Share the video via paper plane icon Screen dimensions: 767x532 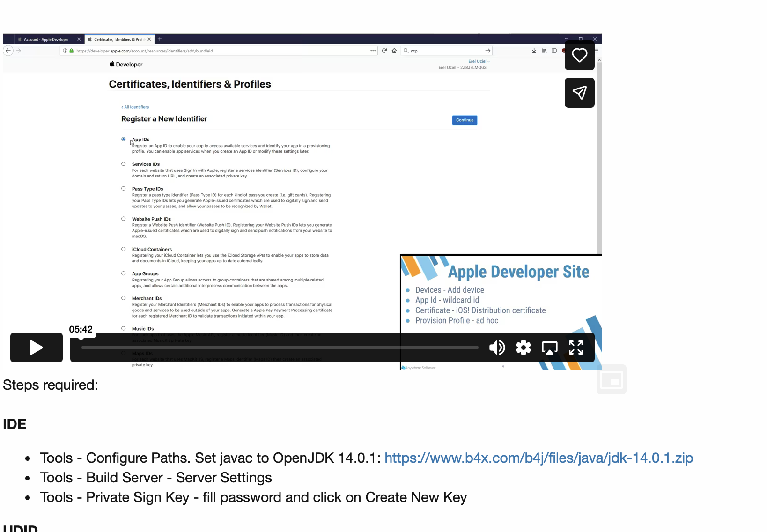tap(579, 93)
